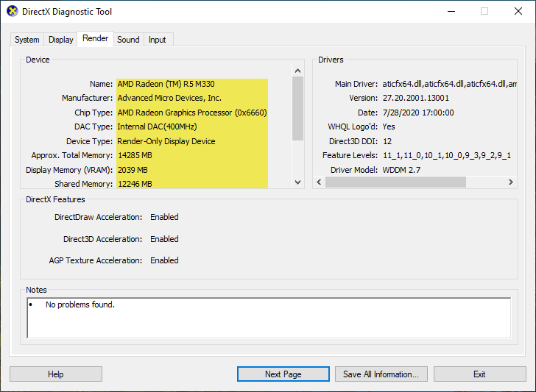
Task: Click the Drivers horizontal scrollbar thumb
Action: coord(395,182)
